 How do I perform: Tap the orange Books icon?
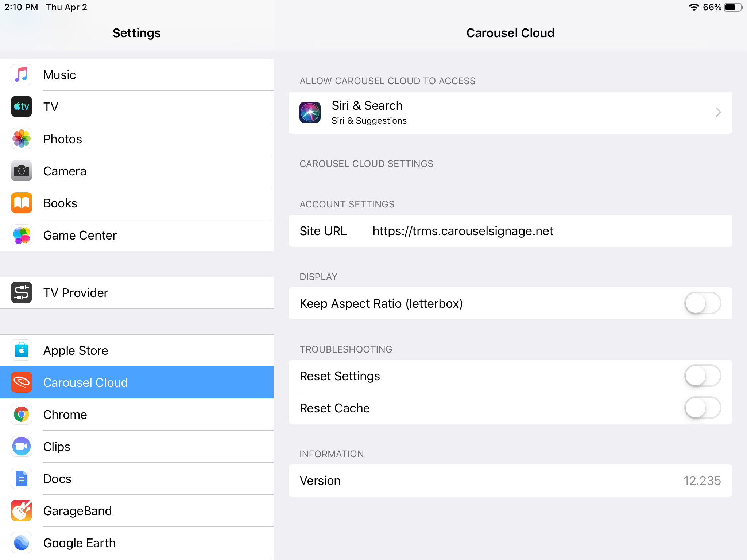click(x=22, y=203)
